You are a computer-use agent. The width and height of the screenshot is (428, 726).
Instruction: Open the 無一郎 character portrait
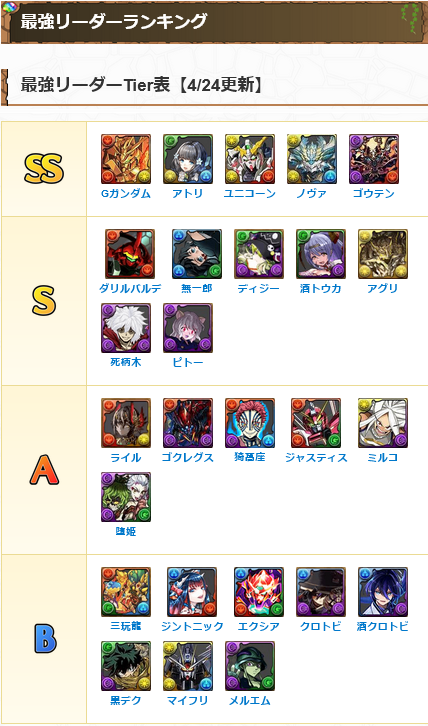tap(197, 254)
